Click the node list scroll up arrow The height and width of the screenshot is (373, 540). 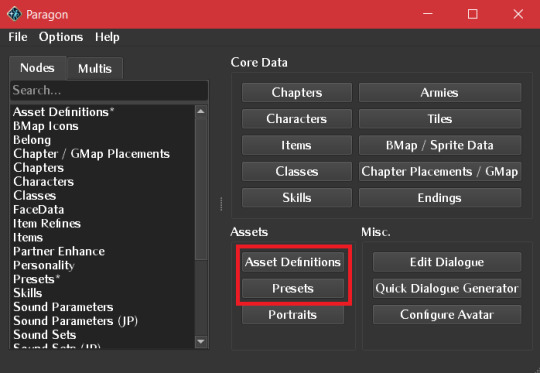(x=201, y=111)
